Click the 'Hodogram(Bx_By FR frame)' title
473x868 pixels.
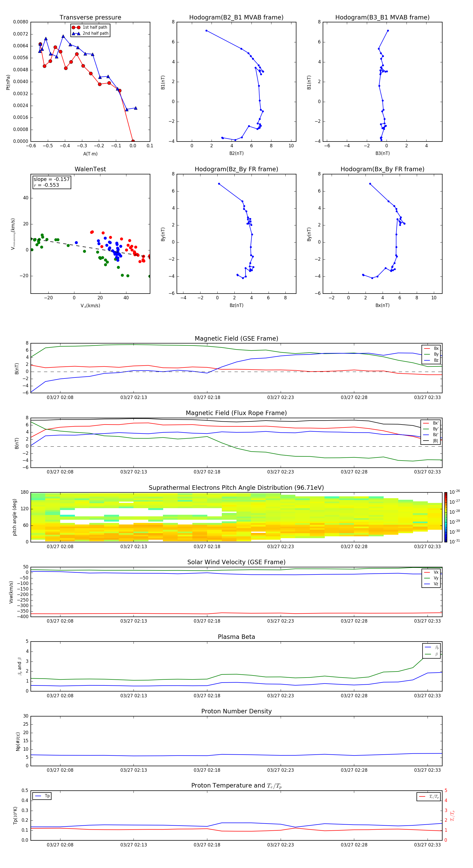tap(382, 169)
